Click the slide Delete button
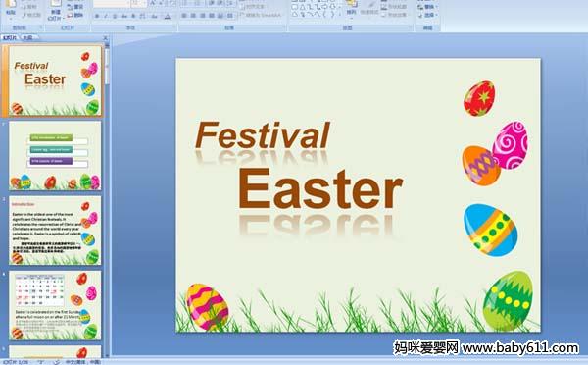The height and width of the screenshot is (365, 588). 75,15
